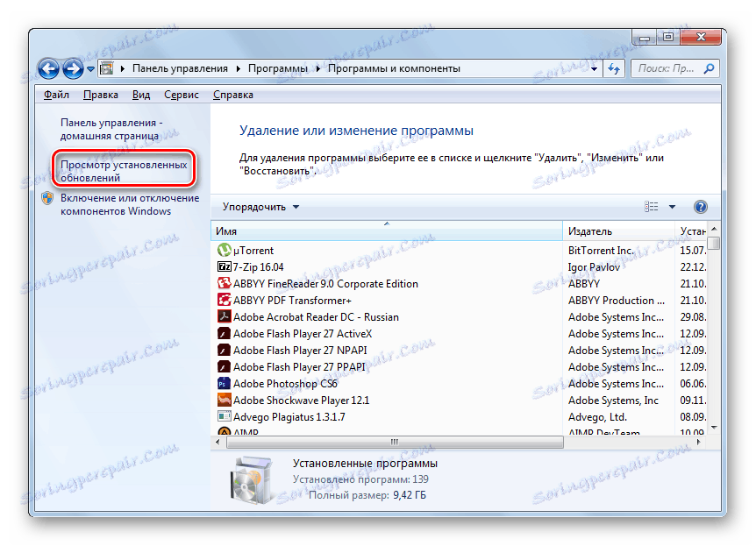
Task: Click the vertical scrollbar up arrow
Action: click(714, 229)
